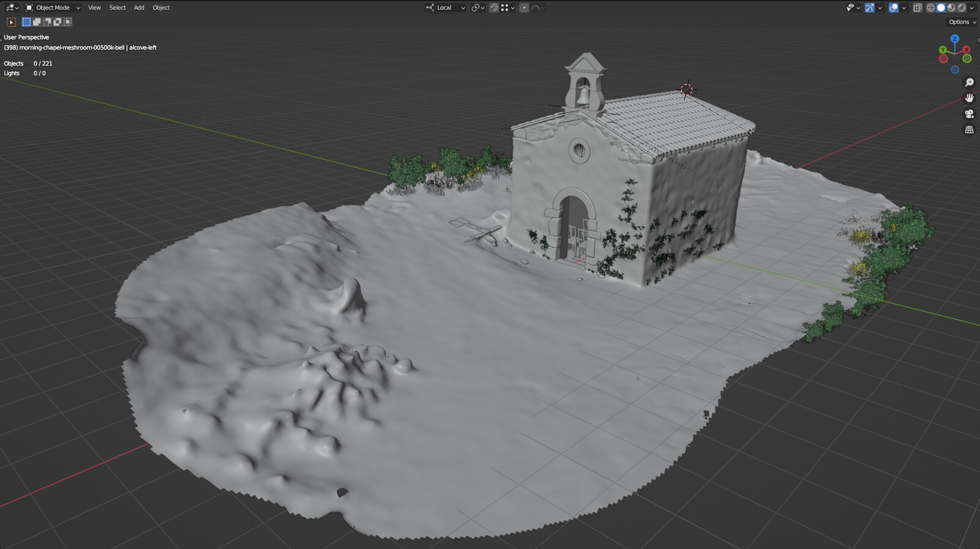Click the labeled Y axis on navigation gizmo
The height and width of the screenshot is (549, 980).
click(x=943, y=50)
